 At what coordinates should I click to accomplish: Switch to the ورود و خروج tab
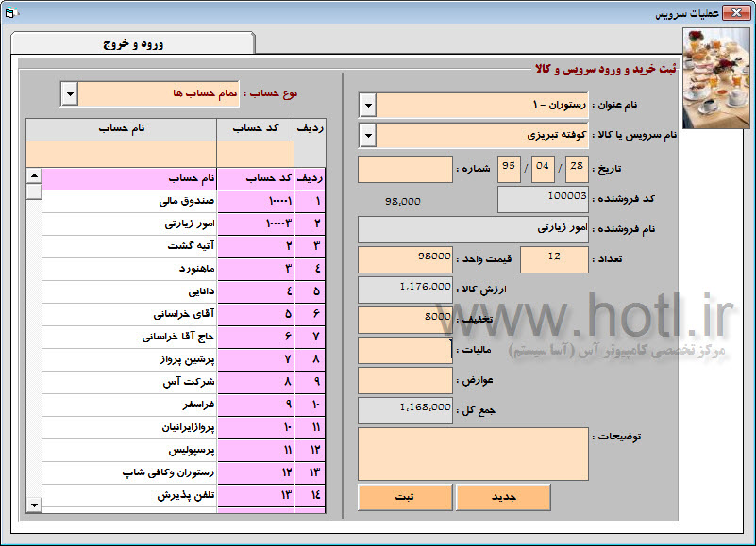tap(132, 43)
